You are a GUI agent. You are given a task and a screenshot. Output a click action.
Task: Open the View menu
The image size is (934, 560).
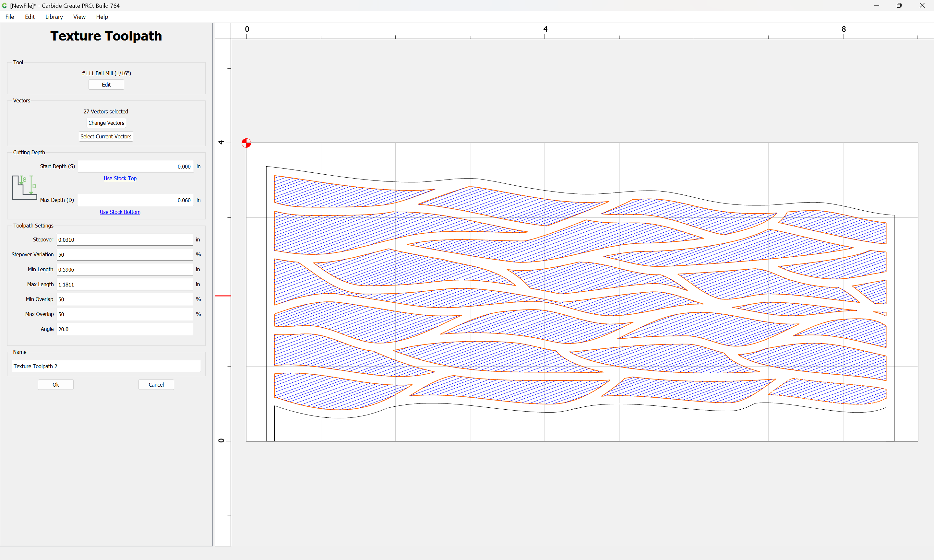coord(79,17)
